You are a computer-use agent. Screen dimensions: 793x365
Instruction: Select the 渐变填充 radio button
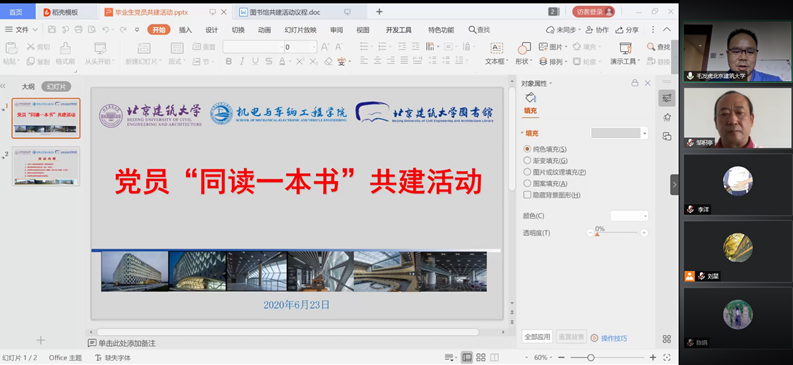pos(527,160)
